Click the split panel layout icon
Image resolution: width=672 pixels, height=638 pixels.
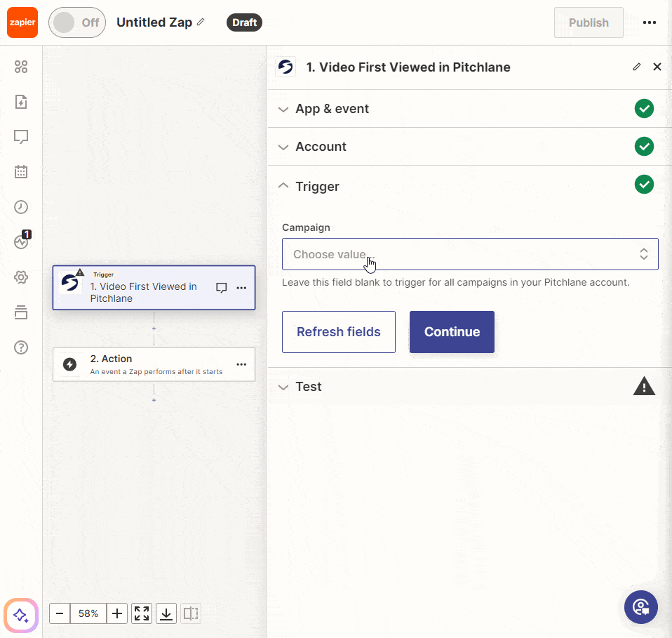pos(191,613)
